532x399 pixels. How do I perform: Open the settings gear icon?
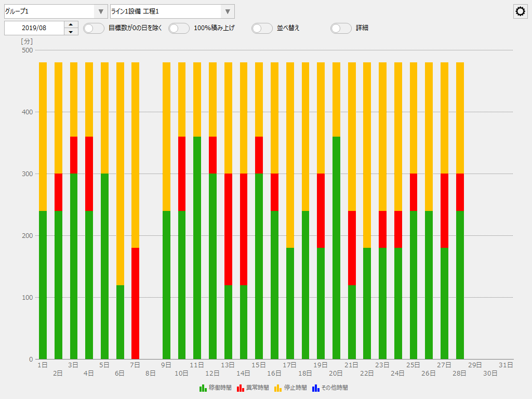coord(520,11)
